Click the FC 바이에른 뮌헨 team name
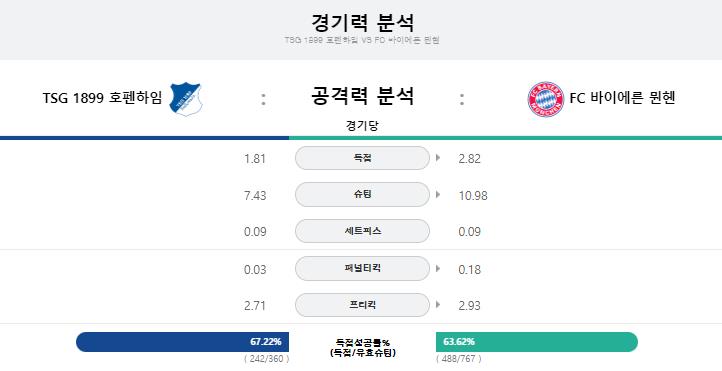Screen dimensions: 722x371 pyautogui.click(x=623, y=98)
